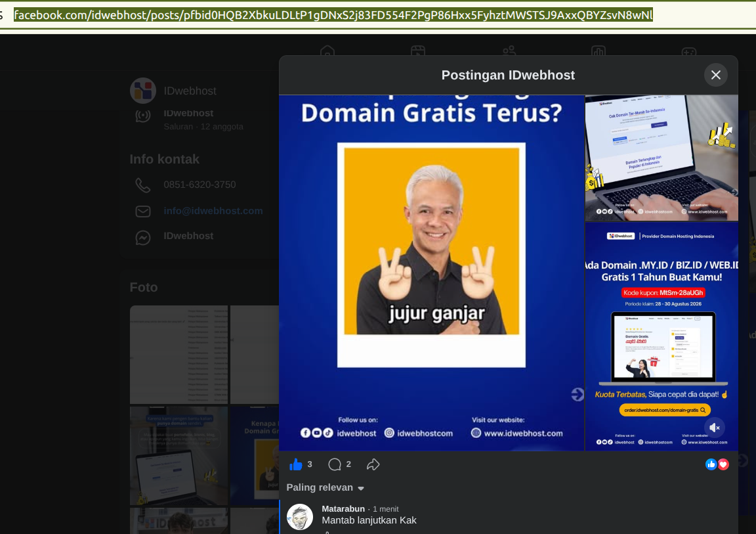Image resolution: width=756 pixels, height=534 pixels.
Task: Click the Messenger icon in Info kontak
Action: pos(142,237)
